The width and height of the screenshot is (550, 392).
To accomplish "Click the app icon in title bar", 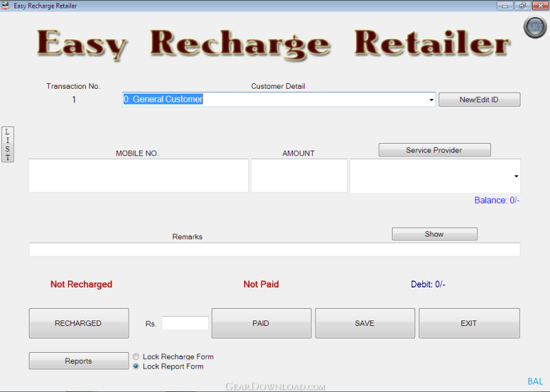I will 5,6.
